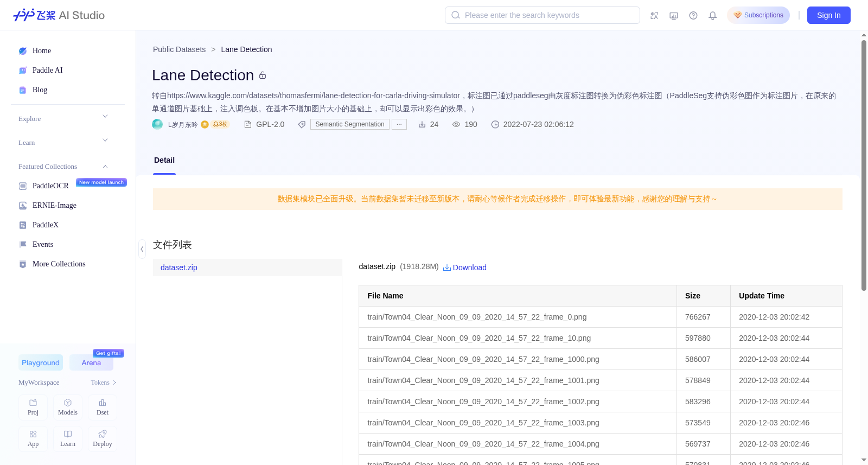Open the Learn workspace tile
The height and width of the screenshot is (465, 868).
point(68,439)
